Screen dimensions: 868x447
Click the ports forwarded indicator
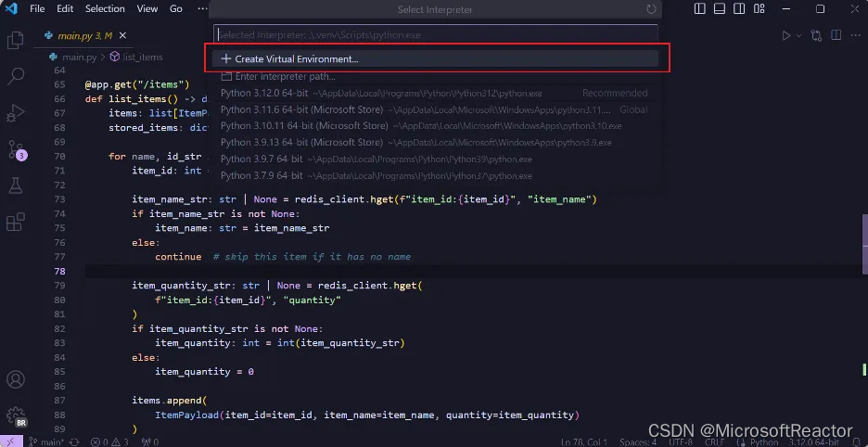pos(150,442)
